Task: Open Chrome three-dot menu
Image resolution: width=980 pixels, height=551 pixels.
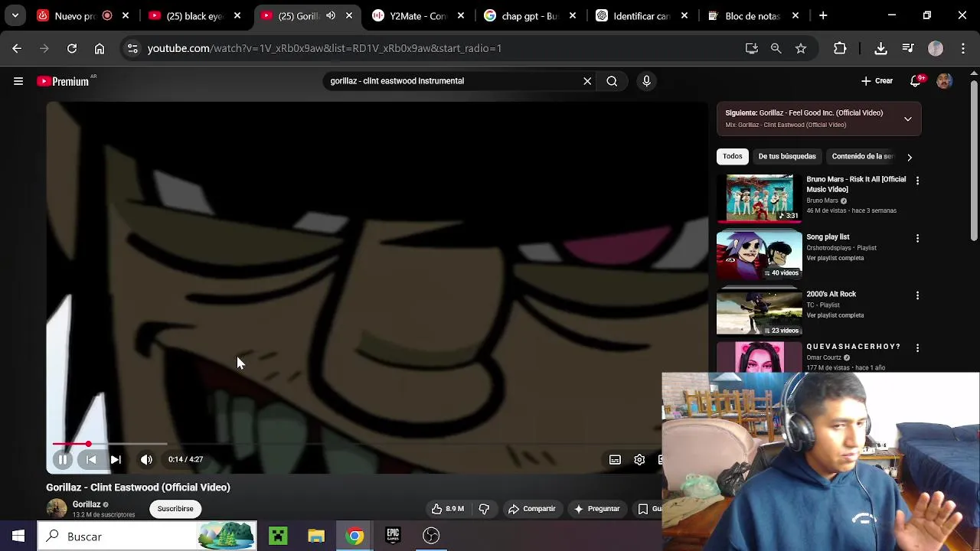Action: [963, 48]
